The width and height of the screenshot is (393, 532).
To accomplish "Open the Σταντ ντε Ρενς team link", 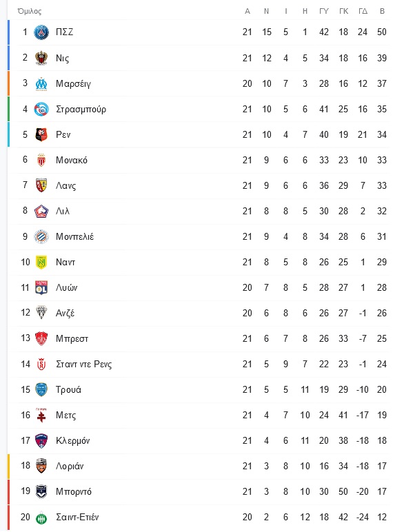I will (x=84, y=364).
